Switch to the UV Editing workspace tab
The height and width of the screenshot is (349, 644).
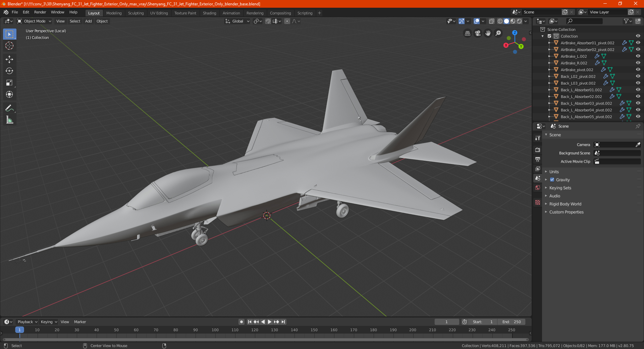tap(159, 13)
